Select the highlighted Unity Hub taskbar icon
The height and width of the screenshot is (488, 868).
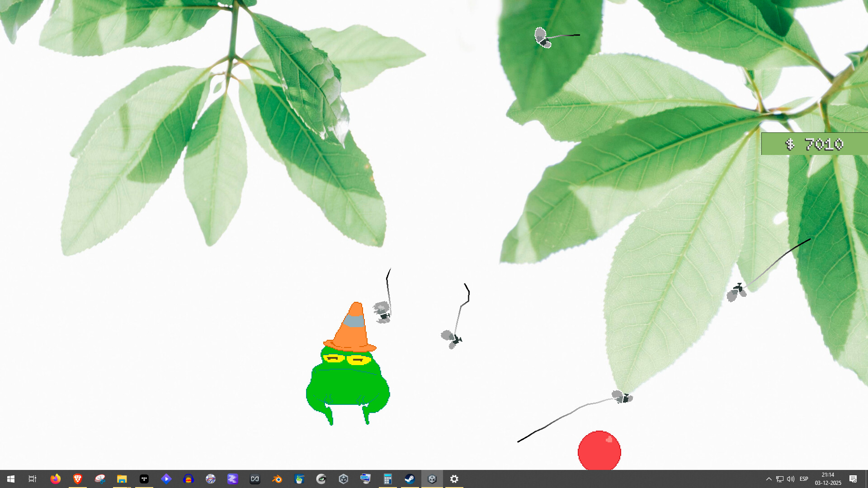(x=432, y=479)
